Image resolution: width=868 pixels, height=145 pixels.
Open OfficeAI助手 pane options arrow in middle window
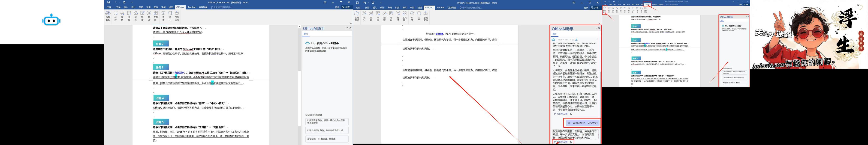pos(596,28)
